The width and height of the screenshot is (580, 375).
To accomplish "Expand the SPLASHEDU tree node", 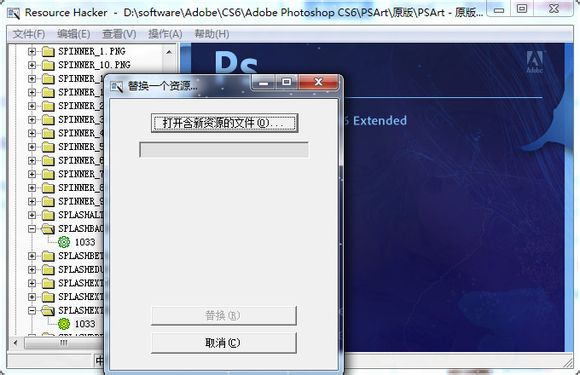I will 32,270.
